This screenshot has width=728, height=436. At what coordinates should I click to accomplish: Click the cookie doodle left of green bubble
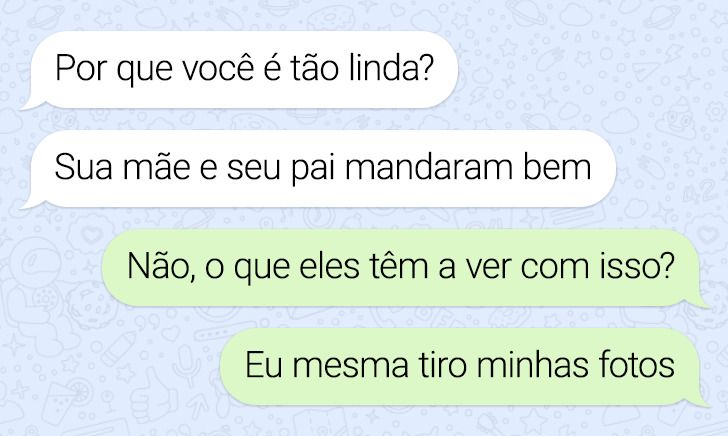[90, 304]
